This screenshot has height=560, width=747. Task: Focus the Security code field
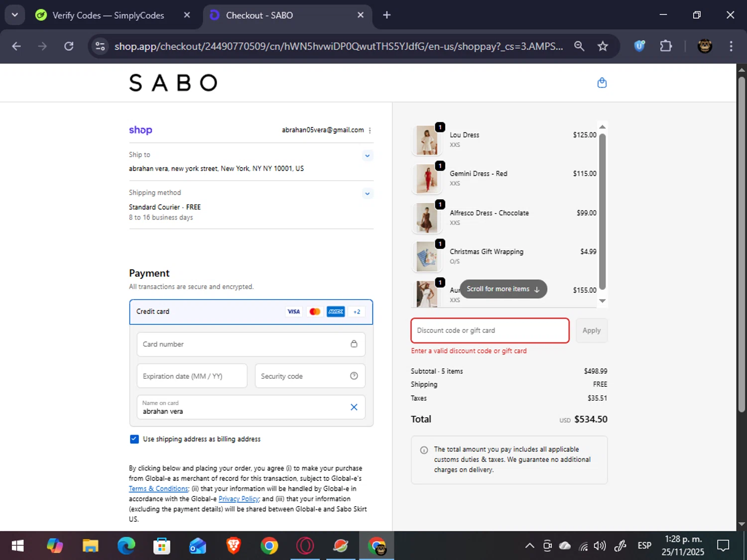tap(310, 376)
